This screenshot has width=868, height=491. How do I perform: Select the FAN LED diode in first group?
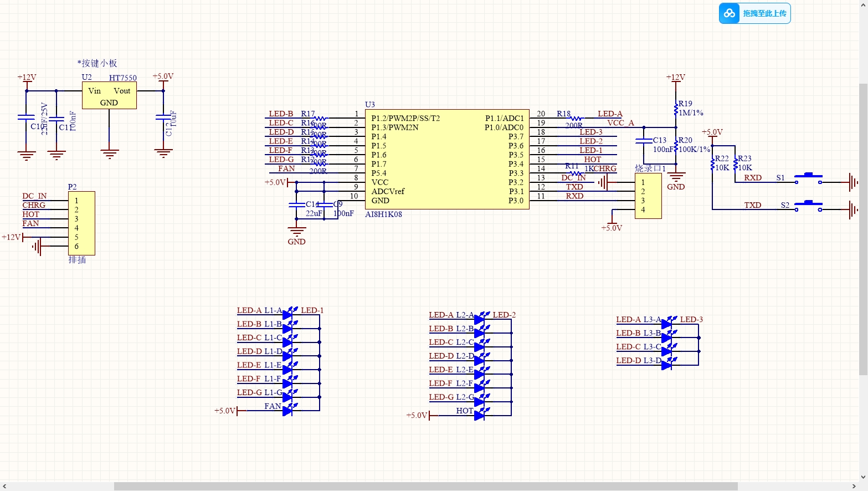pyautogui.click(x=289, y=410)
